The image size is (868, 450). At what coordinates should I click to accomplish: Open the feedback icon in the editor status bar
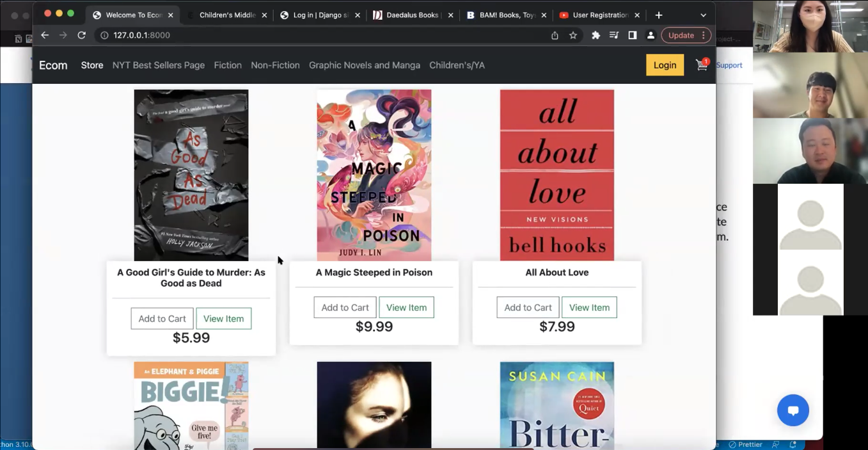776,444
